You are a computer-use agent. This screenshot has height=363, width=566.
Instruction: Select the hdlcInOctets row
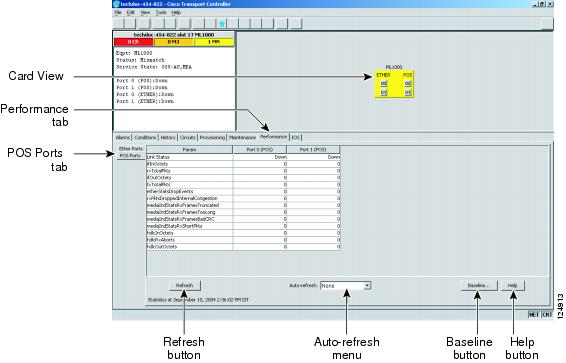point(243,233)
